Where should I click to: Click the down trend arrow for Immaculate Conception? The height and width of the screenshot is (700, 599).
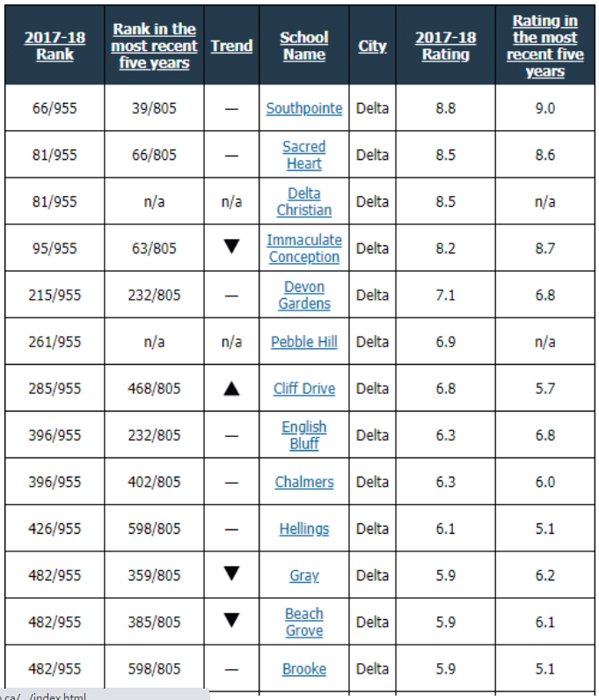[x=231, y=248]
